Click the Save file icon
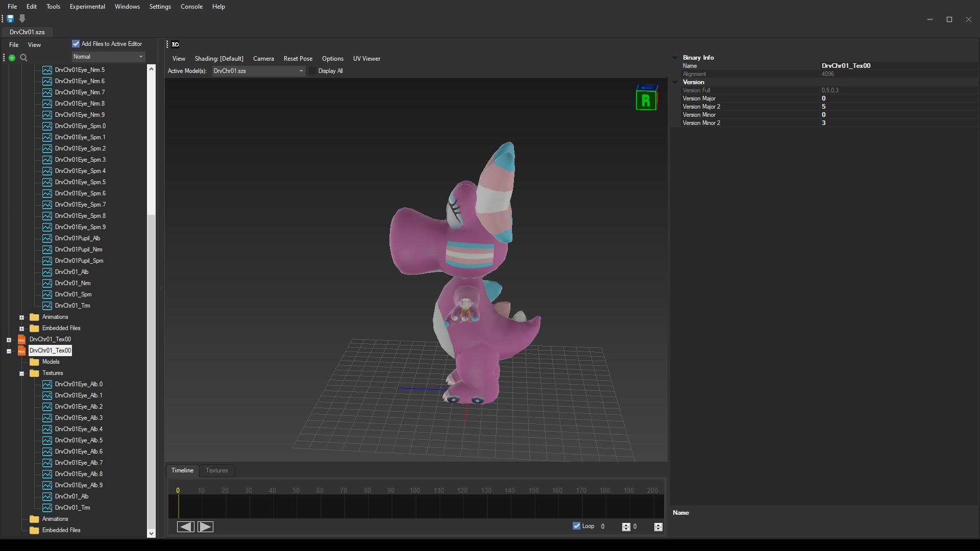 point(11,18)
